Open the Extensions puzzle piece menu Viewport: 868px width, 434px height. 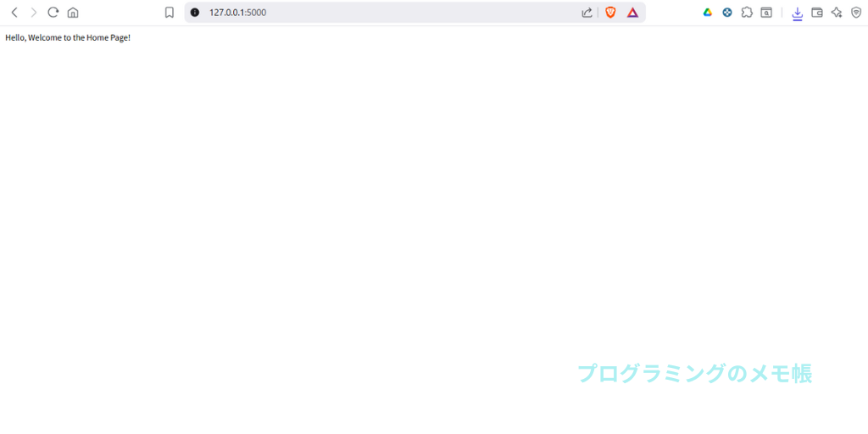point(747,12)
